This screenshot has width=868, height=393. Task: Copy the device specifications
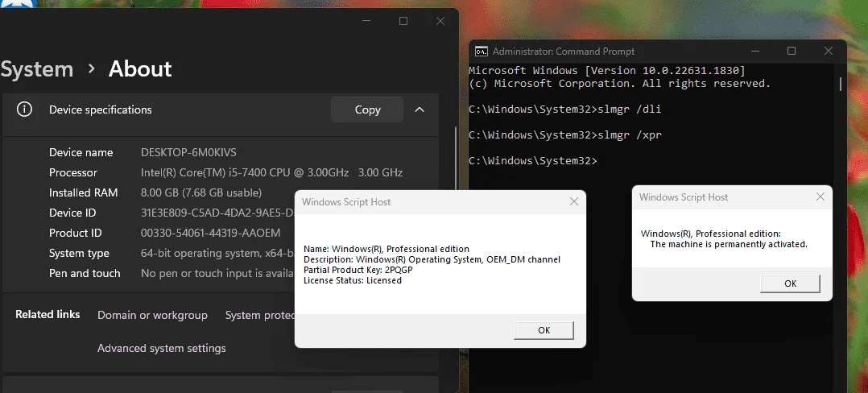[367, 110]
